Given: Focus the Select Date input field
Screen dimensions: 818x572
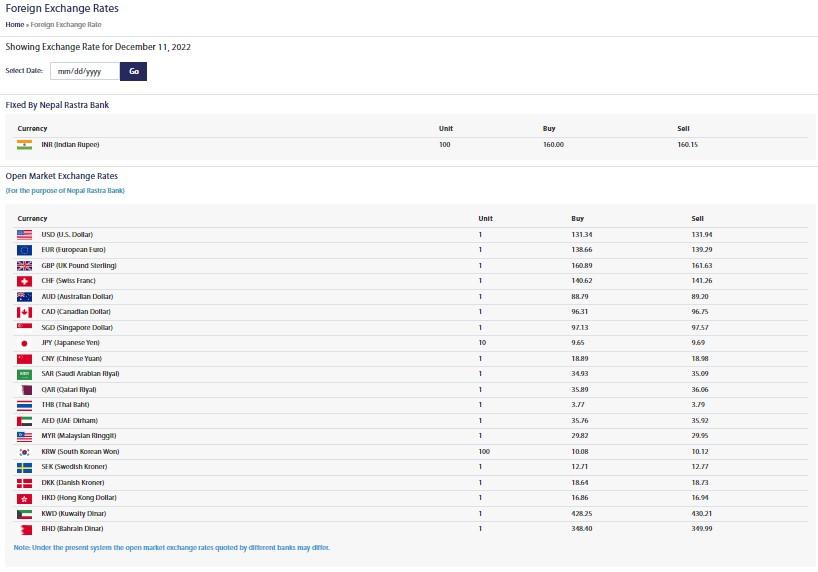Looking at the screenshot, I should click(85, 71).
